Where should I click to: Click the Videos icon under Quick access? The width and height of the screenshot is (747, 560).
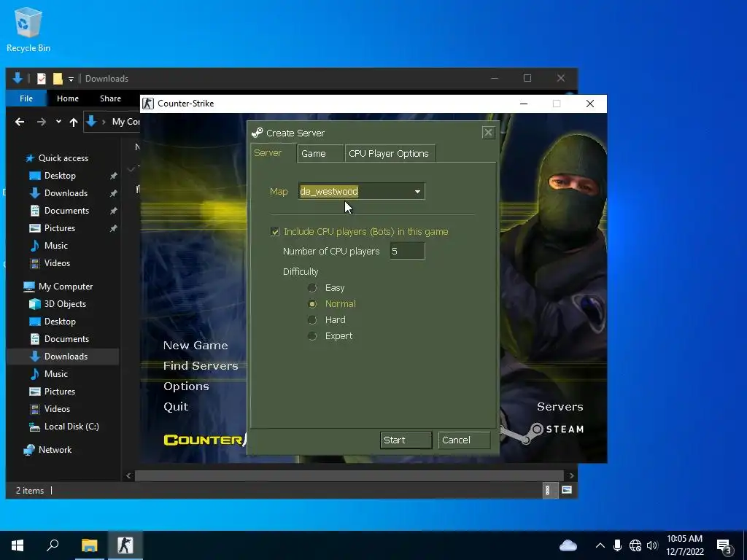[35, 262]
